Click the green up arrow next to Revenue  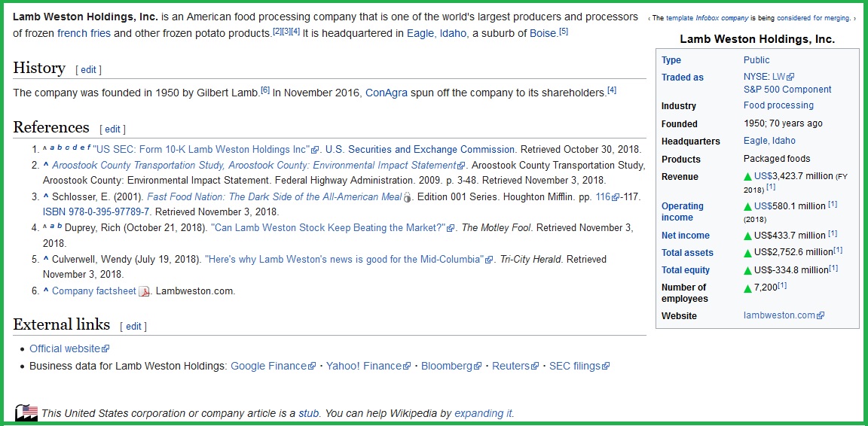click(x=748, y=176)
